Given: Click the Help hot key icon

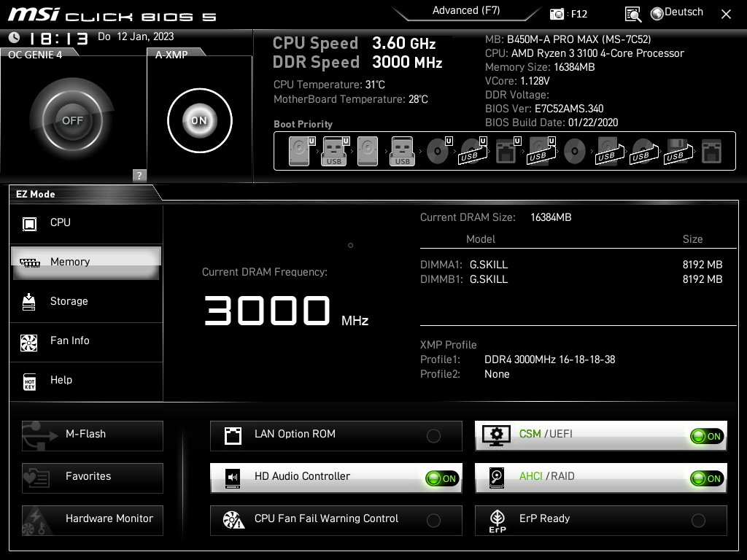Looking at the screenshot, I should coord(29,381).
